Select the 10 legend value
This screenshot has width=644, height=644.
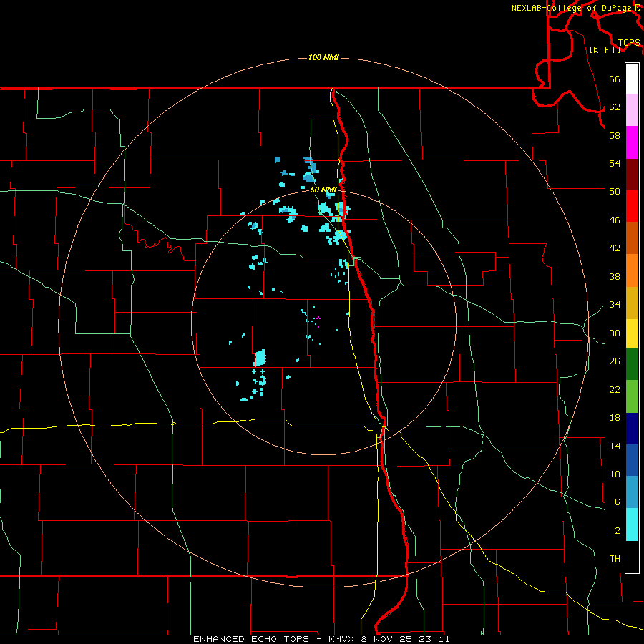tap(615, 474)
